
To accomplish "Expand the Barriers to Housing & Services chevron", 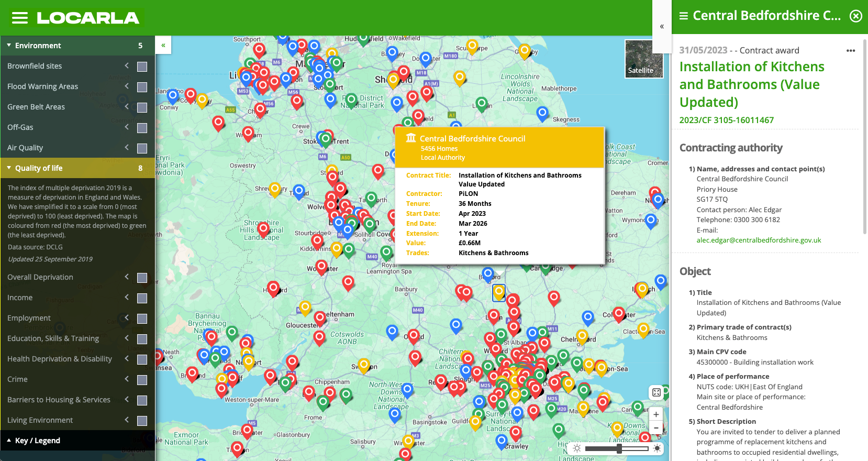I will 127,399.
